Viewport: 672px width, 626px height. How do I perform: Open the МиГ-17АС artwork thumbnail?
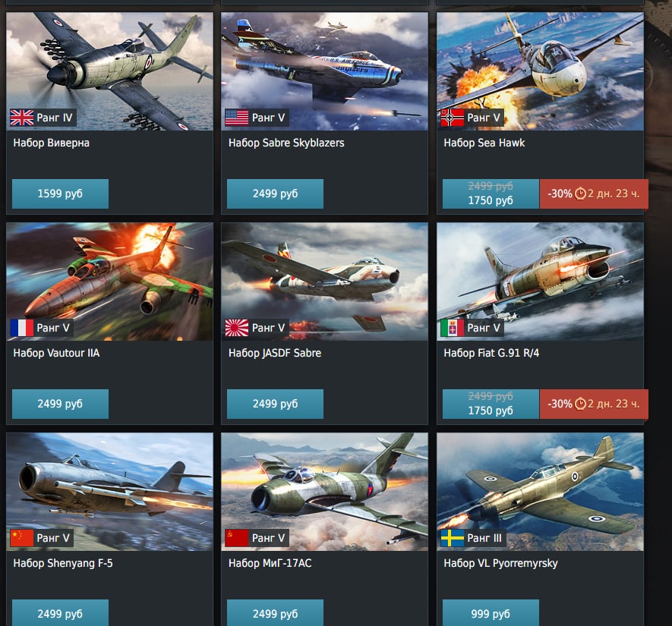[x=324, y=492]
